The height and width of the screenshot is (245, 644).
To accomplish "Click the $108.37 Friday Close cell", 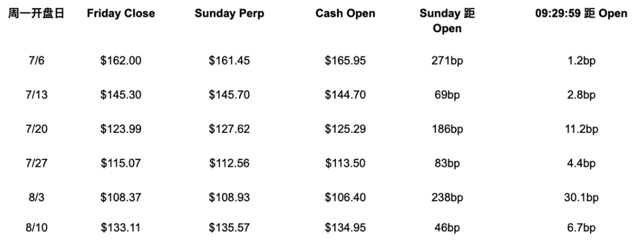I will click(x=121, y=198).
